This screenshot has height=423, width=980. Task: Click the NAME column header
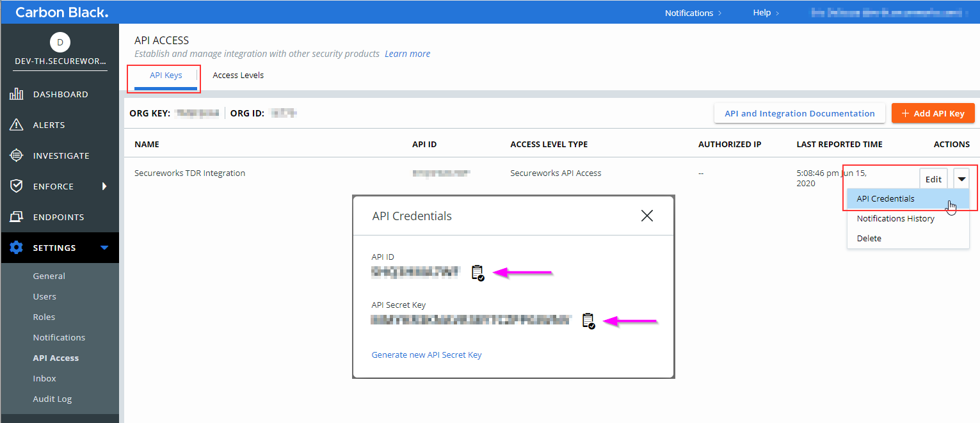[147, 144]
